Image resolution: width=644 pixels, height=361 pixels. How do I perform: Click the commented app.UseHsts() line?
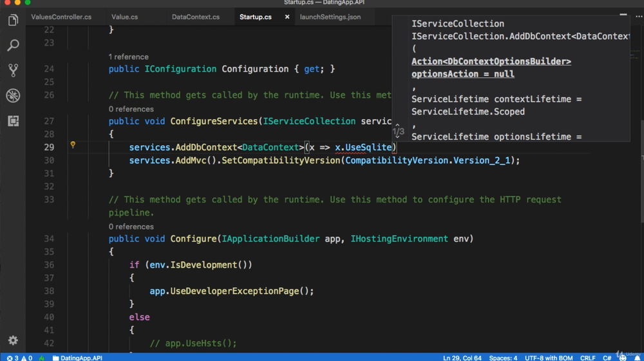pos(193,343)
